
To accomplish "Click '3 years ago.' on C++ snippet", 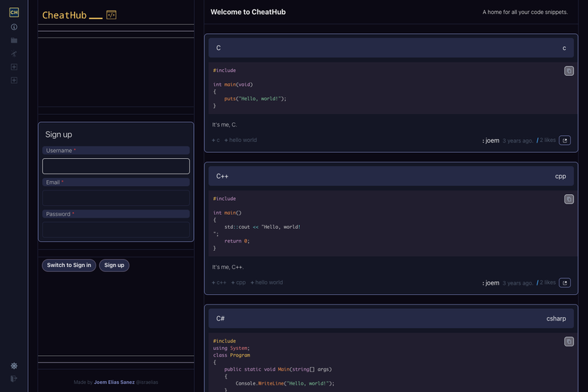I will pyautogui.click(x=517, y=283).
